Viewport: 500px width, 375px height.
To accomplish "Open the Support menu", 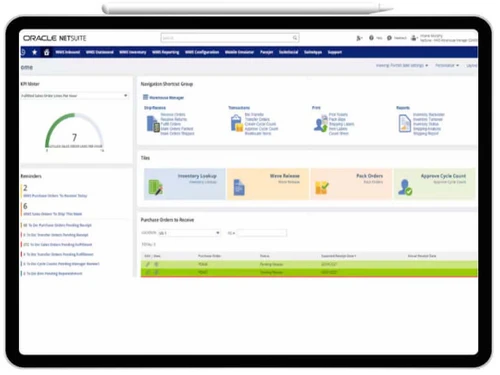I will click(x=335, y=52).
